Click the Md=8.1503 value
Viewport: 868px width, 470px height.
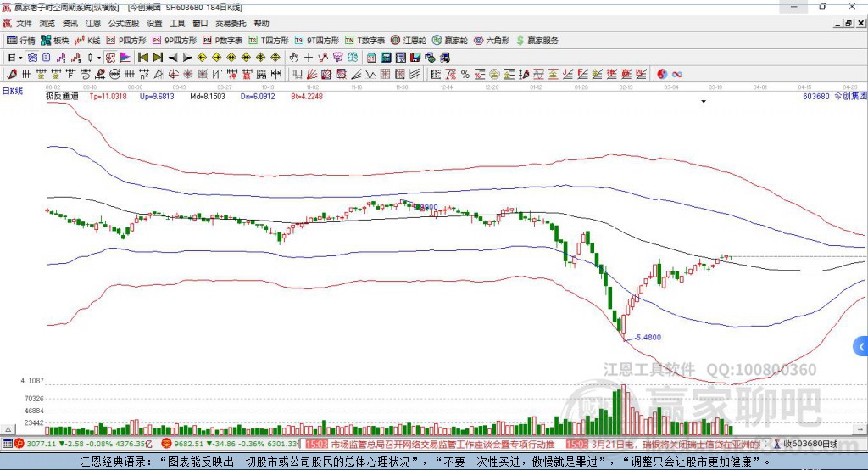[x=207, y=96]
